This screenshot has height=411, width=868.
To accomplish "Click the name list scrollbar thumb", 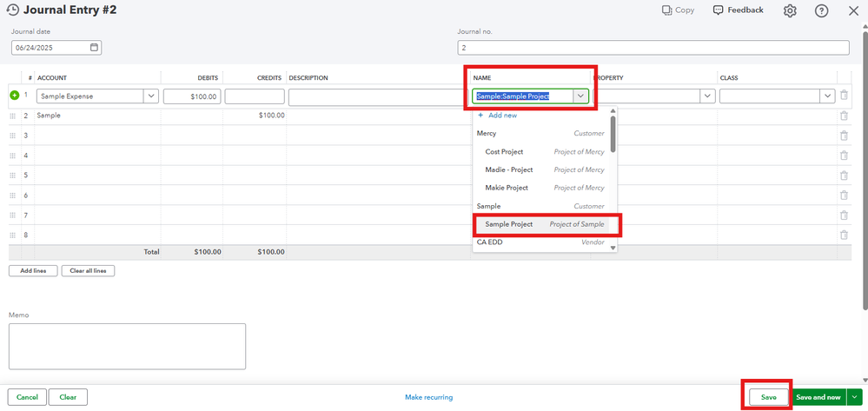I will [x=613, y=134].
